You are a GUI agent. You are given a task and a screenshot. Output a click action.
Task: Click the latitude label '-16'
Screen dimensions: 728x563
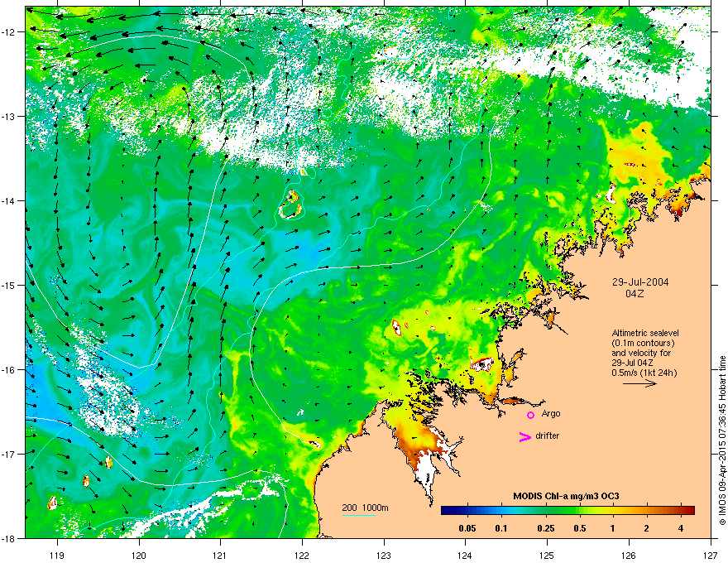(x=8, y=370)
